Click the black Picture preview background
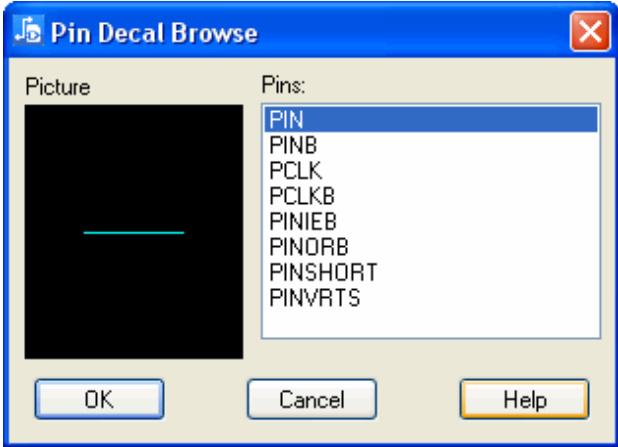 click(133, 300)
